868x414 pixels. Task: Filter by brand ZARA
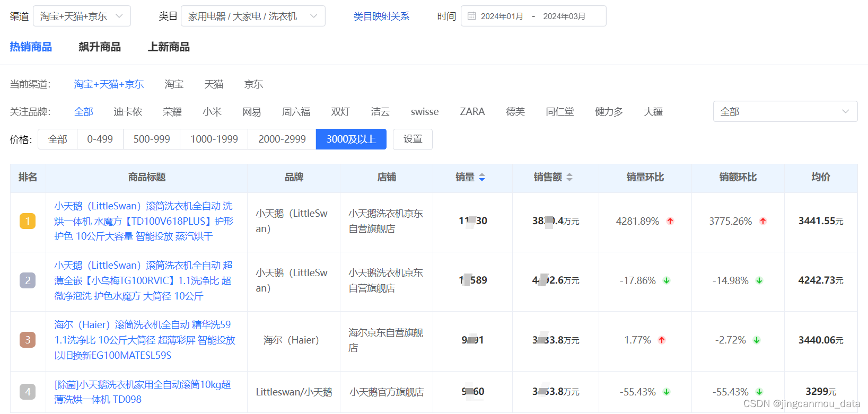[472, 112]
